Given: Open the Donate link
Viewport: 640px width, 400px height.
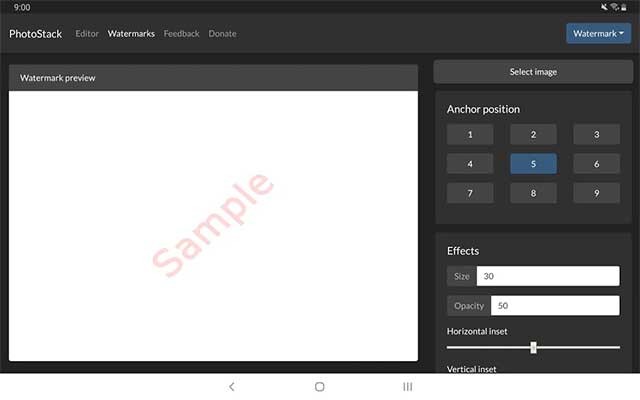Looking at the screenshot, I should 222,34.
